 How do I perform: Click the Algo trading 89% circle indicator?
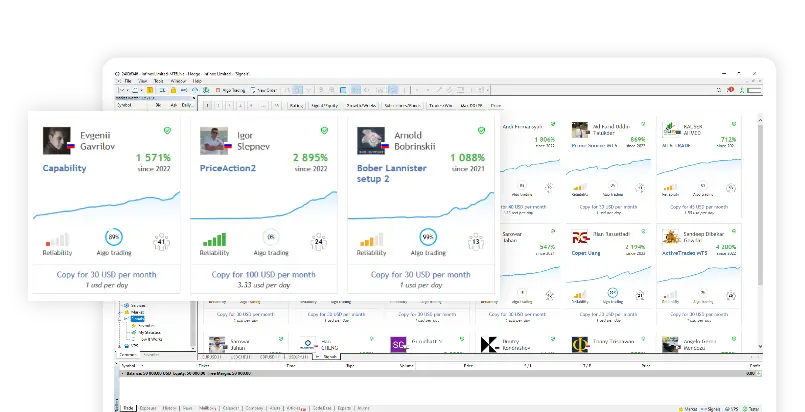click(x=114, y=239)
